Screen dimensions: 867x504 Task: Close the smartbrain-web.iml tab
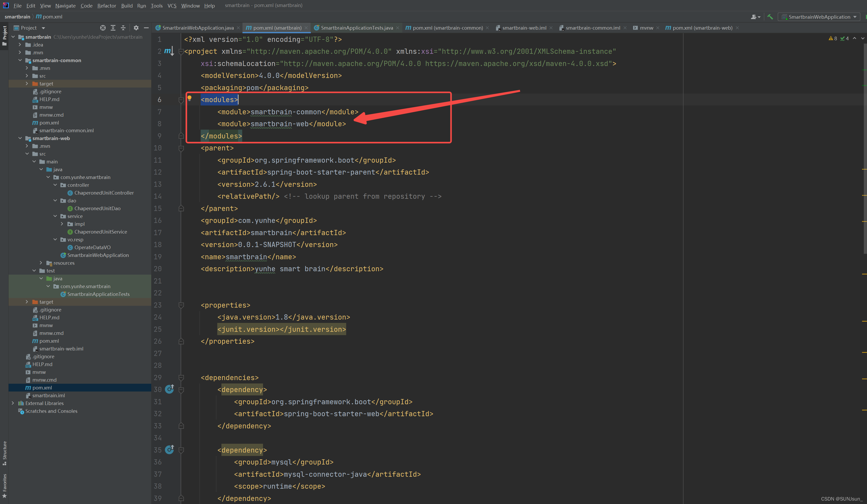tap(551, 28)
